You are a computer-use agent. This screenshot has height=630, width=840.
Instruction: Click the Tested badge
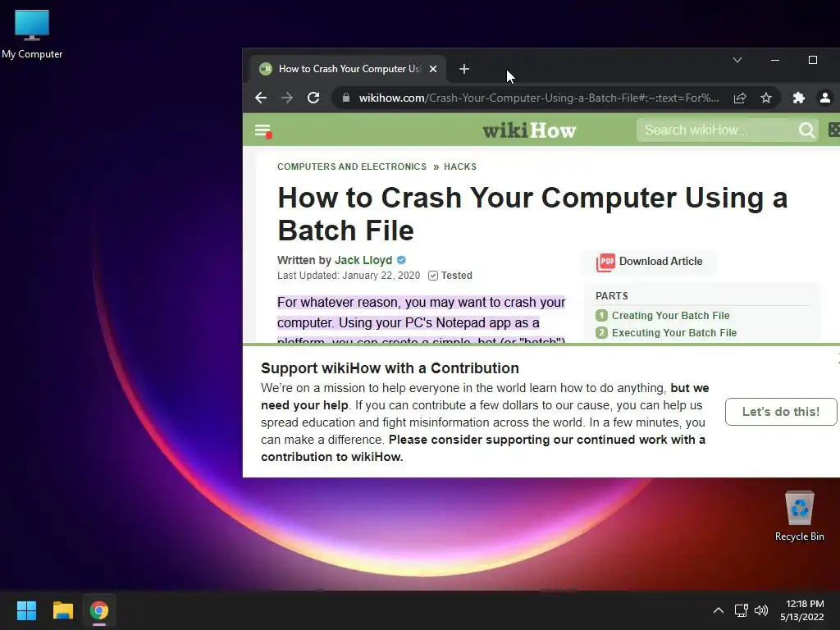pos(450,276)
